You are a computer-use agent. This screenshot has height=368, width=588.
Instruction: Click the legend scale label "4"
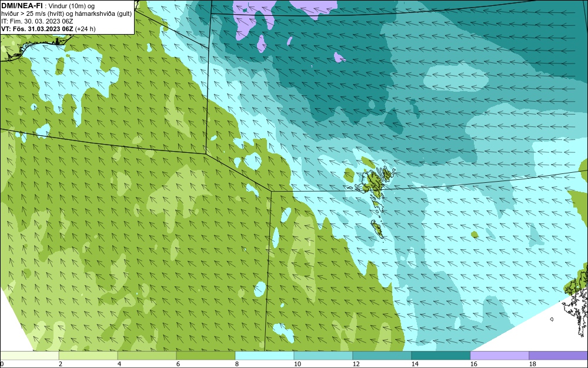(x=119, y=364)
